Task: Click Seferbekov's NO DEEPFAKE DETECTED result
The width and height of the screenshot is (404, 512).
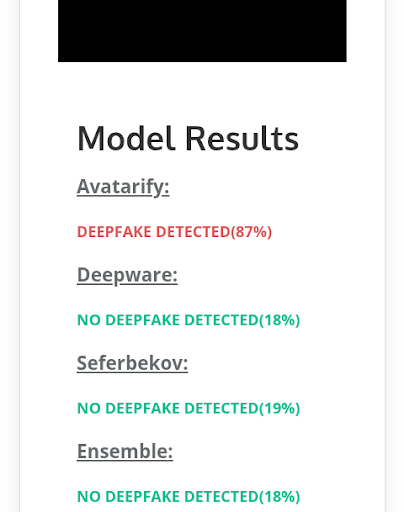Action: tap(188, 408)
